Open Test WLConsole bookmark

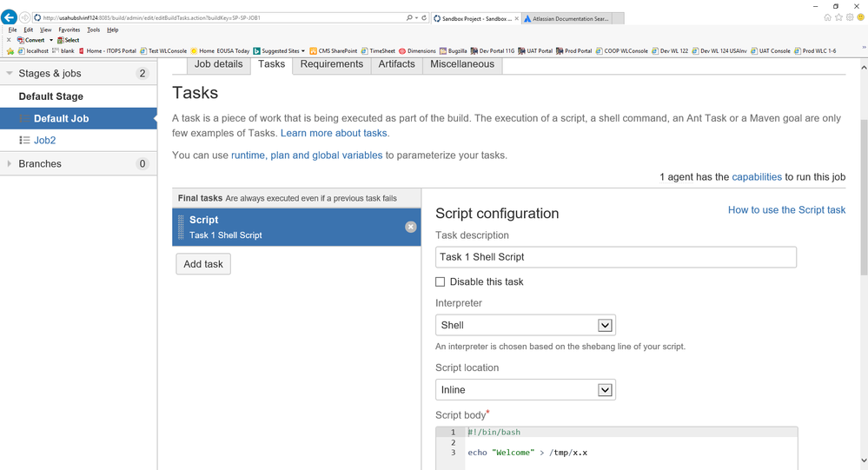click(163, 51)
